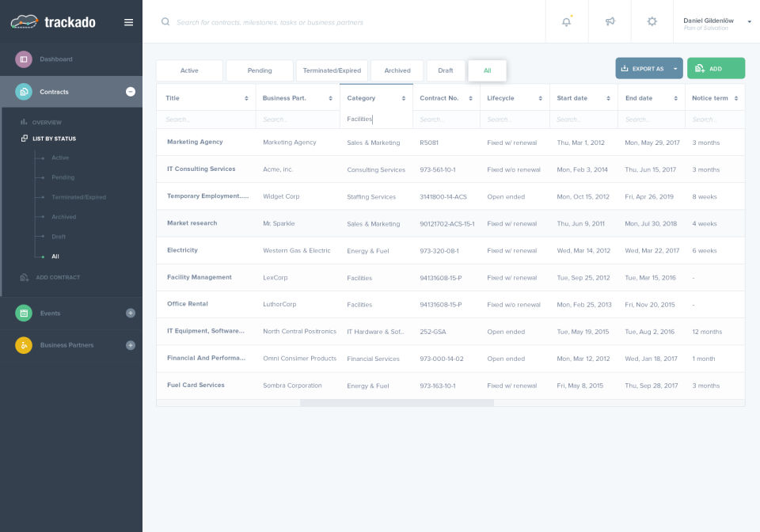Open the Facility Management contract
This screenshot has width=760, height=532.
(199, 277)
